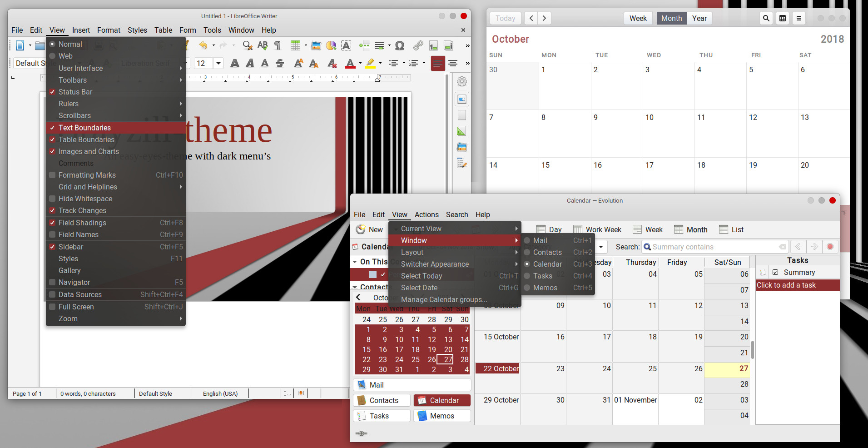This screenshot has height=448, width=868.
Task: Open Search menu in Evolution
Action: point(457,214)
